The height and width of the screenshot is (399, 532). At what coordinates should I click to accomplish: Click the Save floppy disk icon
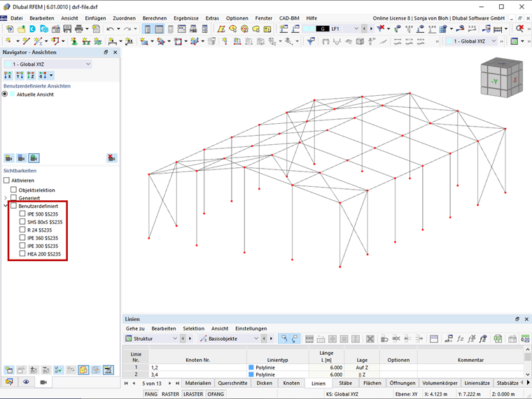coord(67,29)
